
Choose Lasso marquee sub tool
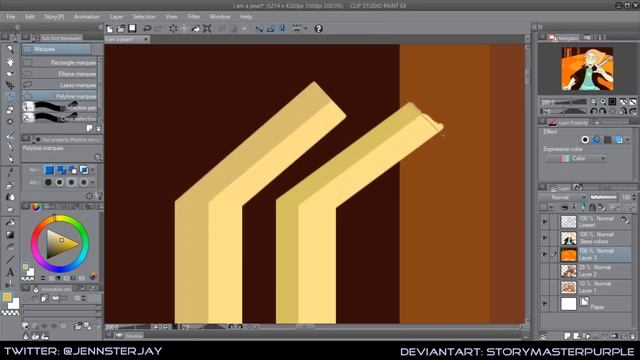(60, 85)
